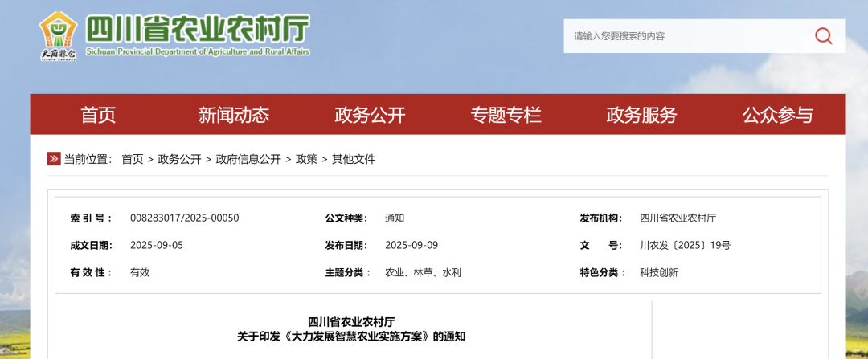Go to 其他文件 in the breadcrumb
The width and height of the screenshot is (868, 359).
pos(353,159)
